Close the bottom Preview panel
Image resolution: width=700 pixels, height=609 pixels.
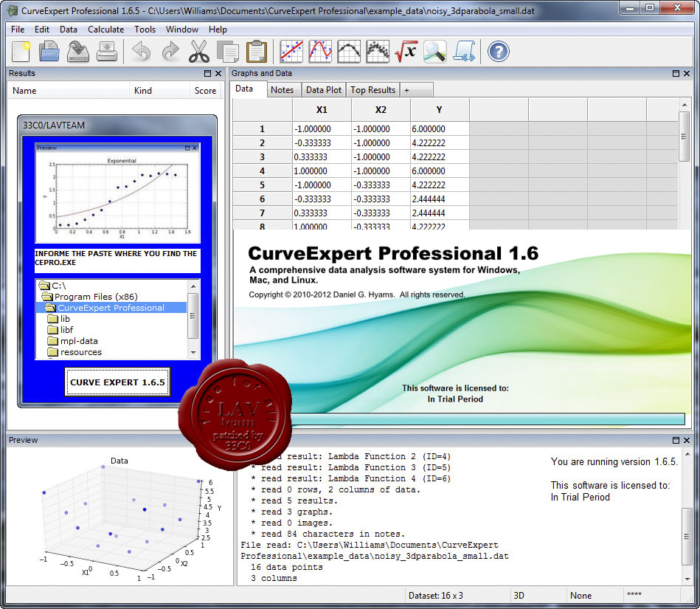pos(687,440)
